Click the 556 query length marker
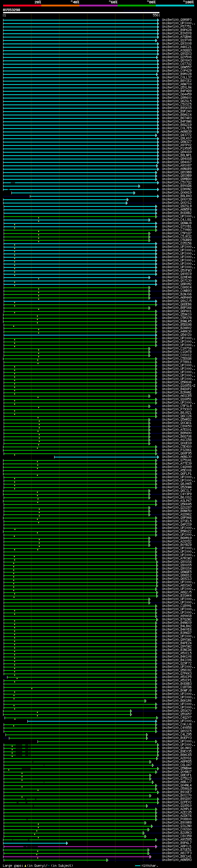Viewport: 197px width, 868px height. [155, 15]
